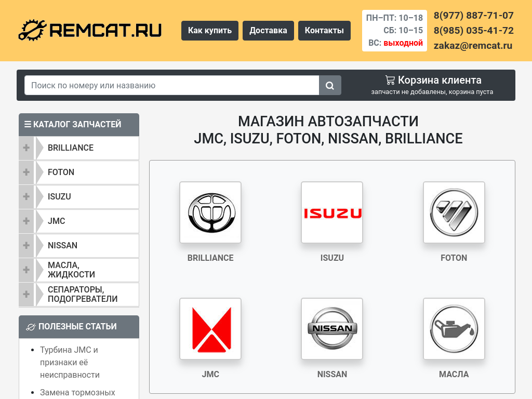
Task: Expand the МАСЛА, ЖИДКОСТИ category plus
Action: point(26,270)
